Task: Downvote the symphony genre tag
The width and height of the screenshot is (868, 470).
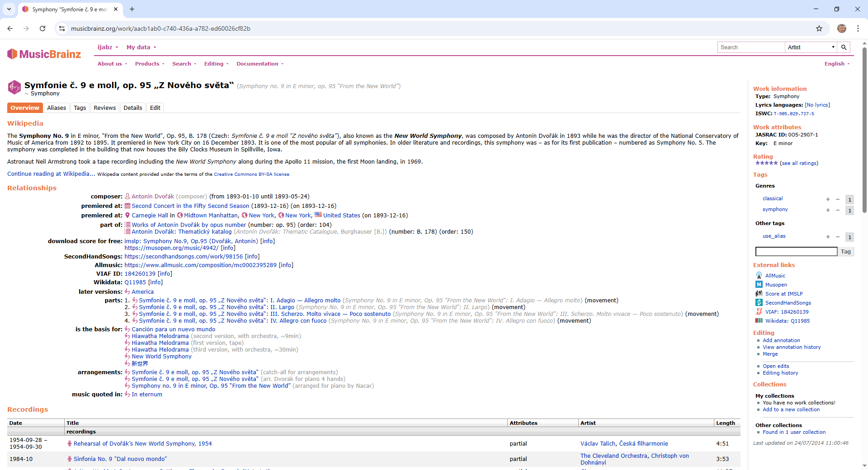Action: (x=838, y=210)
